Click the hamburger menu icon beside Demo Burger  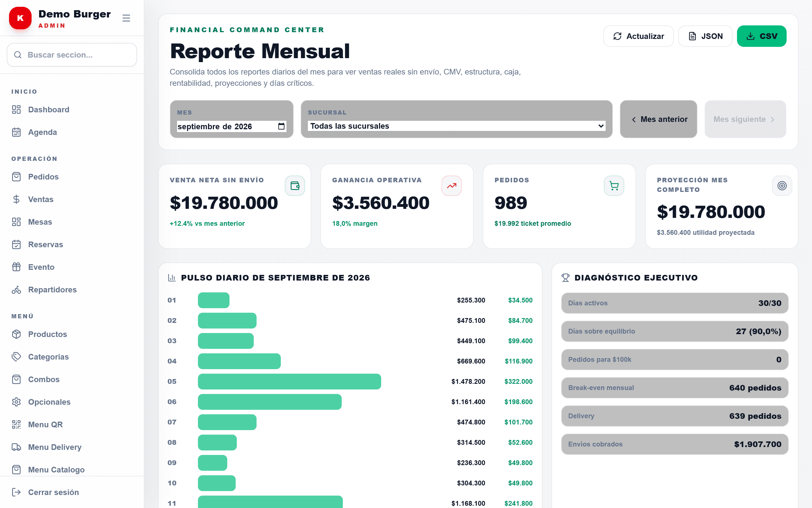(126, 18)
